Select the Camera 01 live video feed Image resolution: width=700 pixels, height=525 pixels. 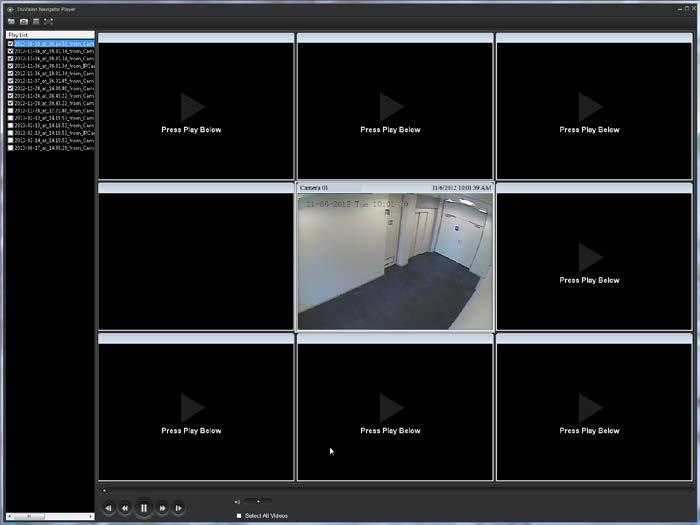click(395, 261)
